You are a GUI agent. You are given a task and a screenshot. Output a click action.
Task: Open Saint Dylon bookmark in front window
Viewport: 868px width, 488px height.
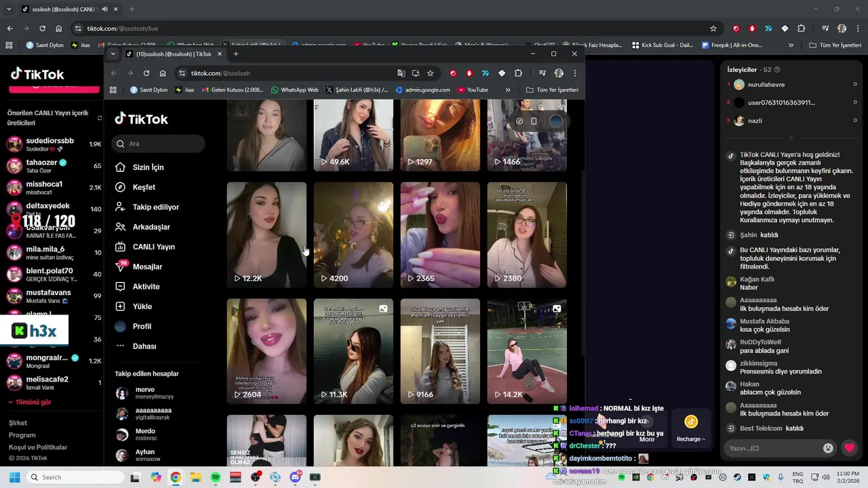[149, 89]
